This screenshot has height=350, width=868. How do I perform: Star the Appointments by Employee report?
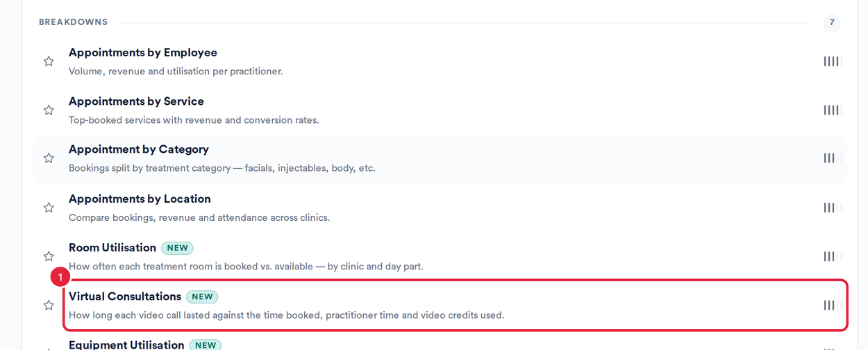(x=49, y=61)
